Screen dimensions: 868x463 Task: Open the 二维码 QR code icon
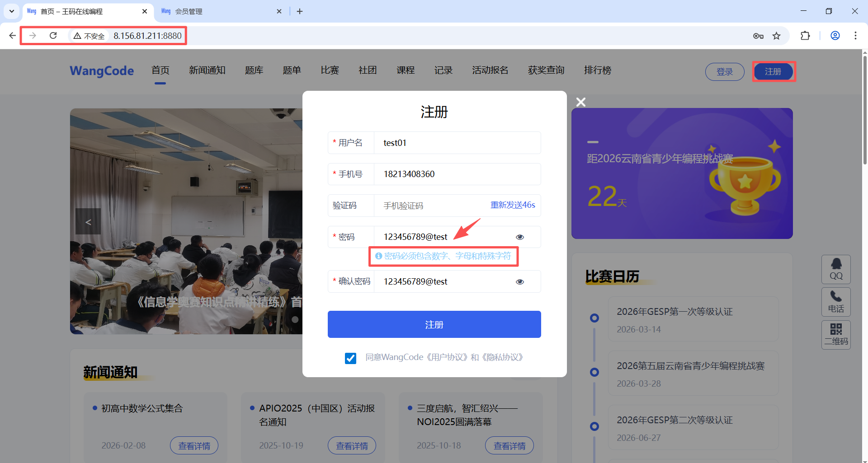[x=836, y=335]
